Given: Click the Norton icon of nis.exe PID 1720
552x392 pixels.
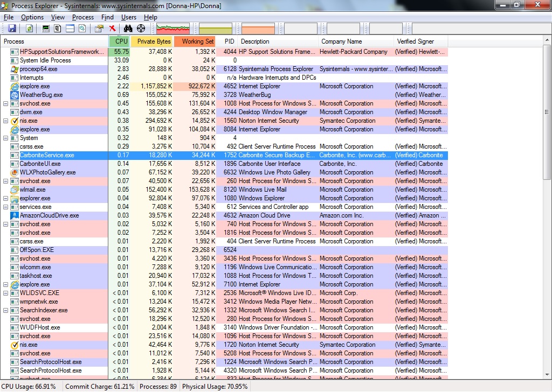Looking at the screenshot, I should point(15,345).
